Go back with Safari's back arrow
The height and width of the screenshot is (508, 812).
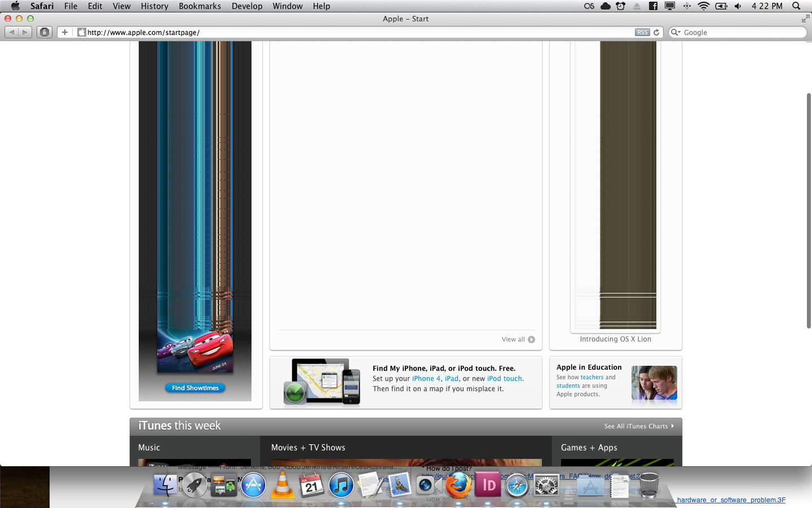pos(11,32)
